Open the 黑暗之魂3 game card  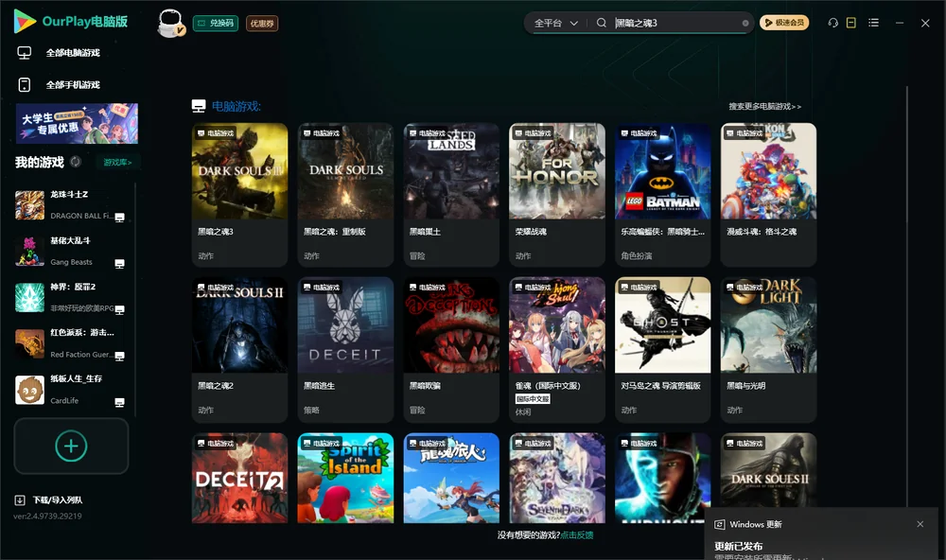tap(239, 195)
